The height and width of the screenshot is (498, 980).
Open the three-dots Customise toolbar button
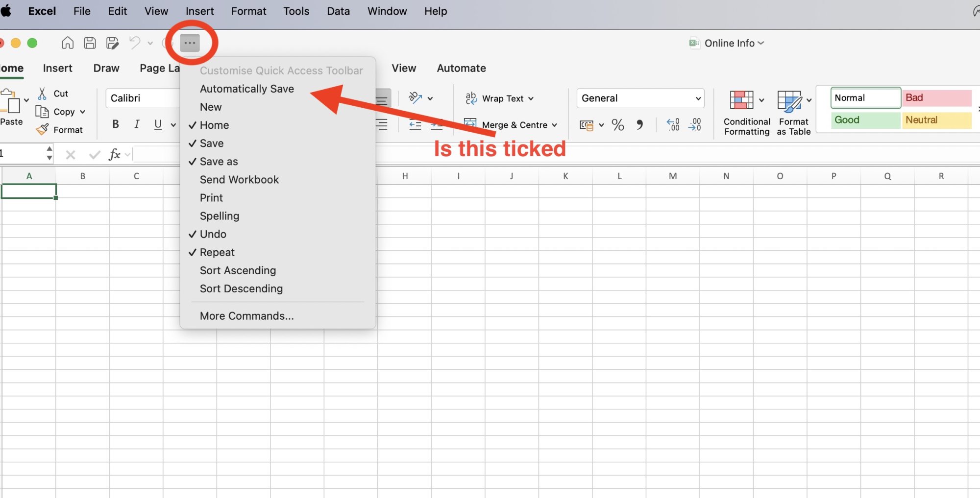[x=190, y=43]
